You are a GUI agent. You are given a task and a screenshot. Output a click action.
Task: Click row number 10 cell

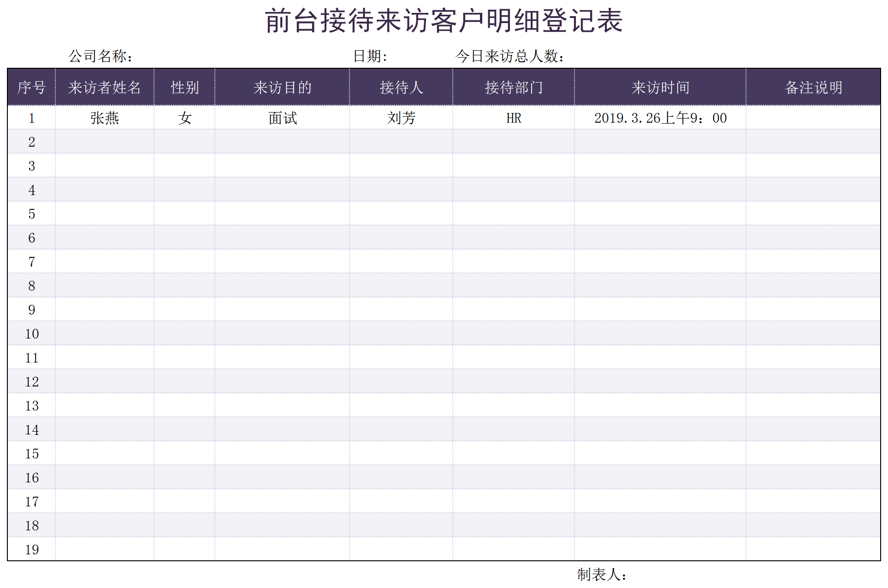[31, 334]
